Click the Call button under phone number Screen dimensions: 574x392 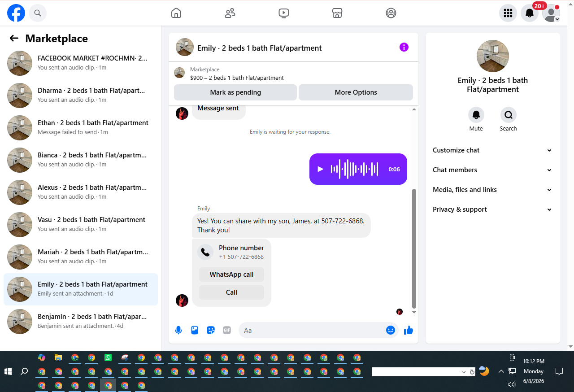(231, 292)
